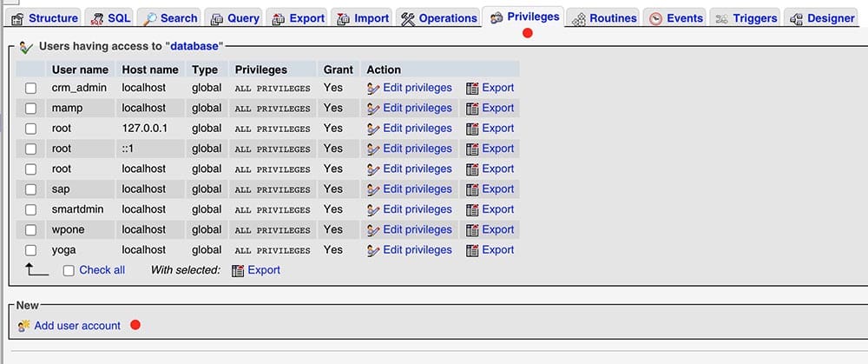
Task: Click the edit-privileges icon for crm_admin
Action: point(373,89)
